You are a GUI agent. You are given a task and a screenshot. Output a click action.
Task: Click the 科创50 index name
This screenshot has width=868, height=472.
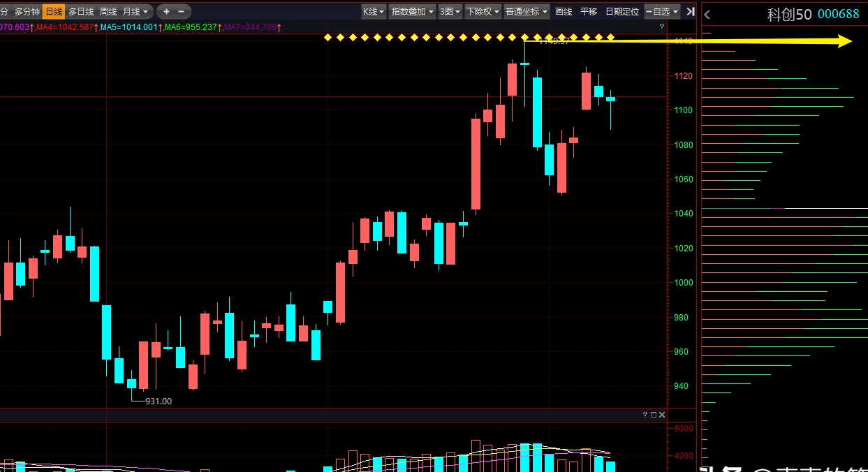tap(789, 15)
